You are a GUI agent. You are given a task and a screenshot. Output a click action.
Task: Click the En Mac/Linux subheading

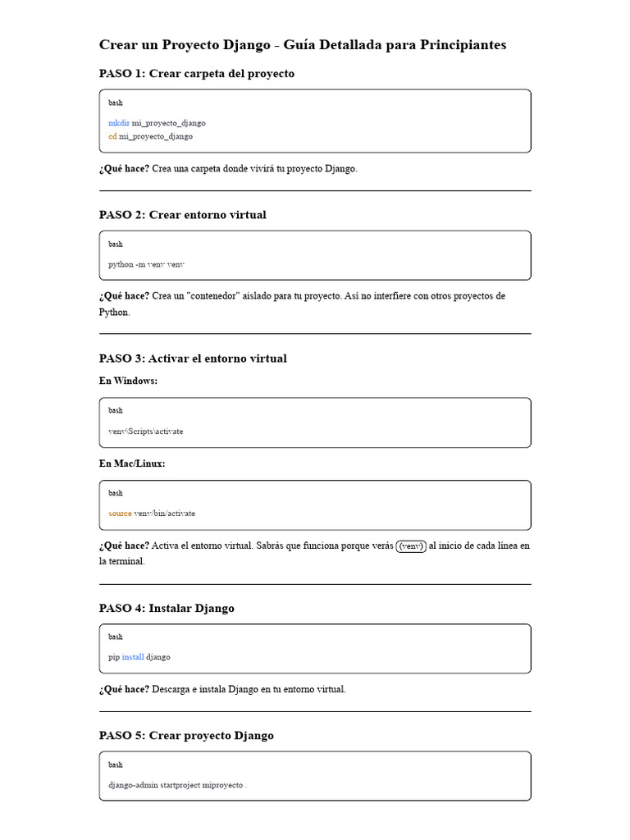(132, 463)
